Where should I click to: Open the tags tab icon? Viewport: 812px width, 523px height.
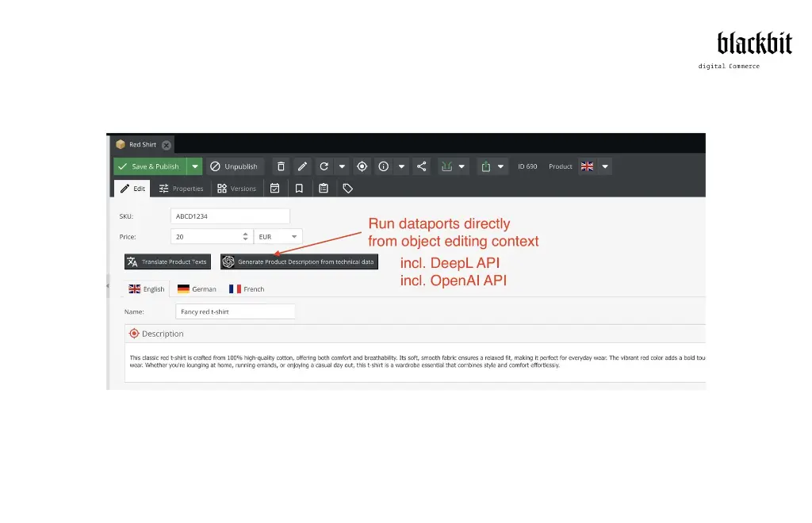pos(348,189)
